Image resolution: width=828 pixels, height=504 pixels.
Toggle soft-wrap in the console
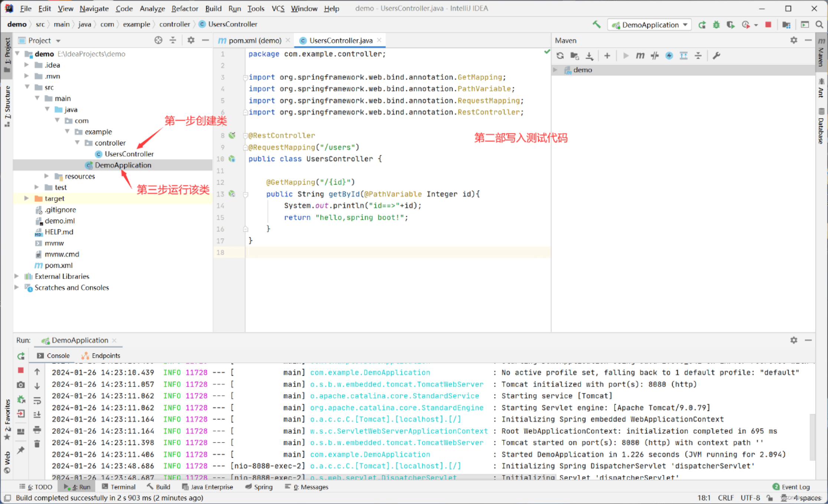point(37,401)
